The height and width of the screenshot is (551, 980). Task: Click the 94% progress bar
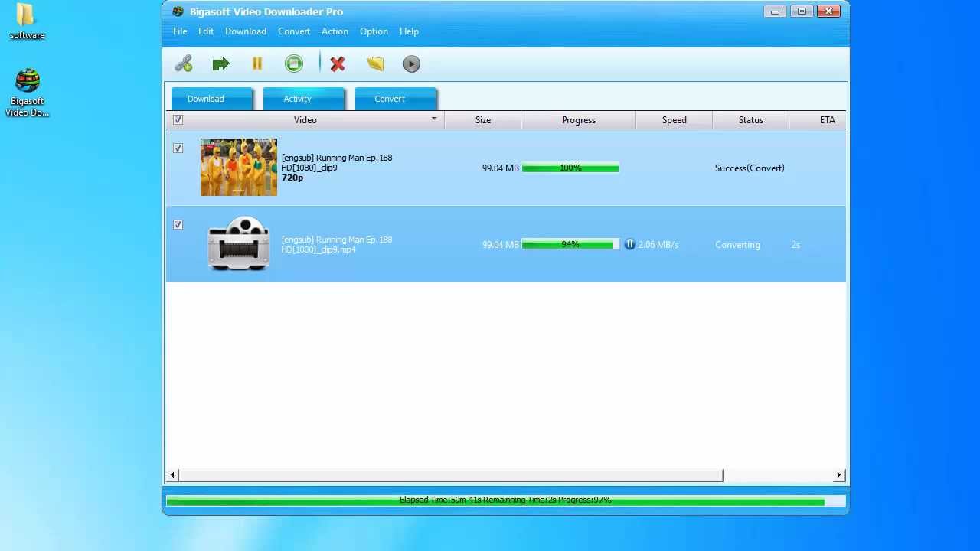point(570,244)
